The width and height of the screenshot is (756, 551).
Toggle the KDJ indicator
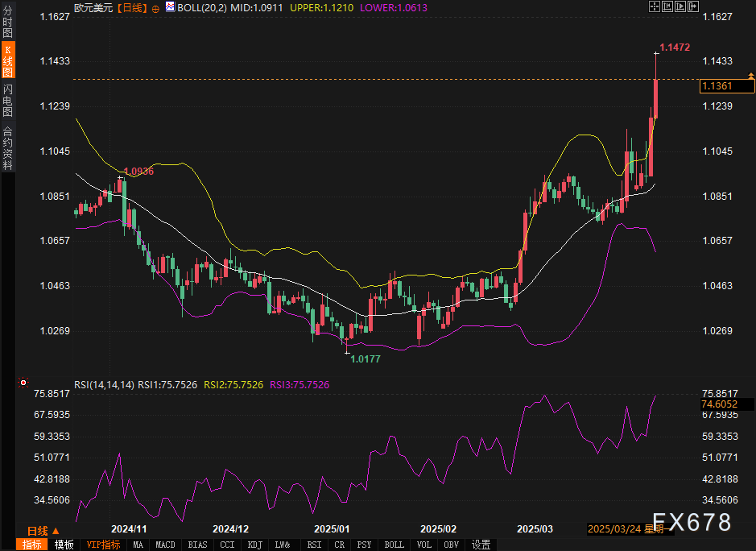[x=255, y=545]
